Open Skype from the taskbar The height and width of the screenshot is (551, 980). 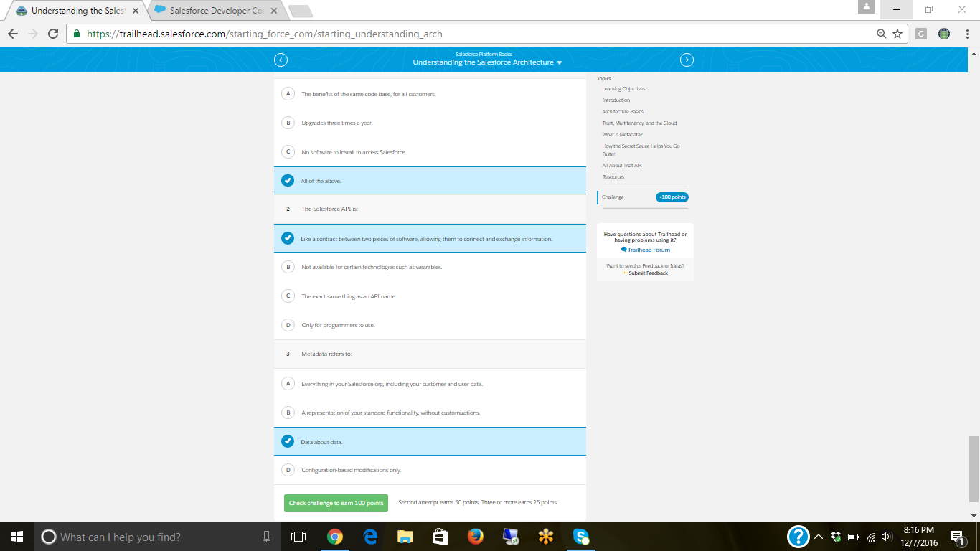[x=580, y=536]
